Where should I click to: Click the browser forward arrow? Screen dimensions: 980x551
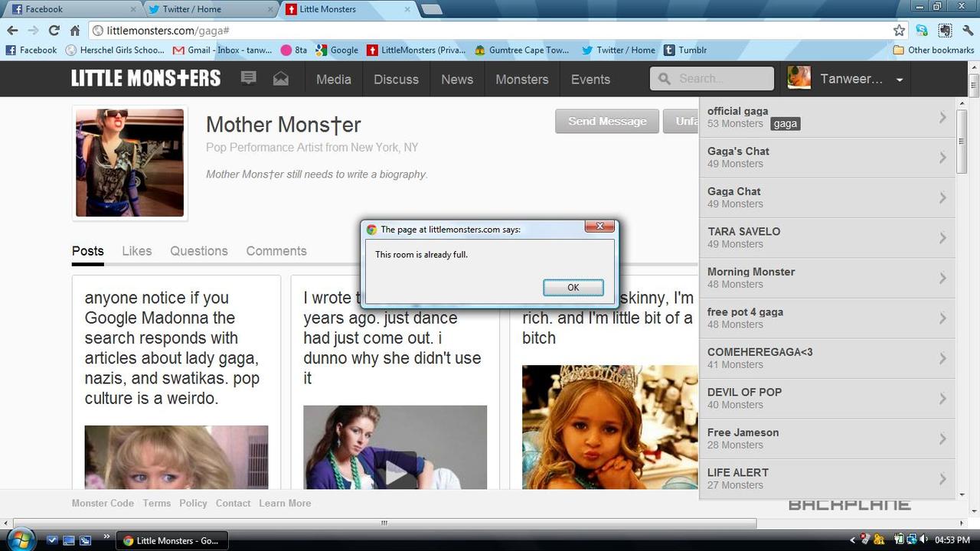coord(33,31)
